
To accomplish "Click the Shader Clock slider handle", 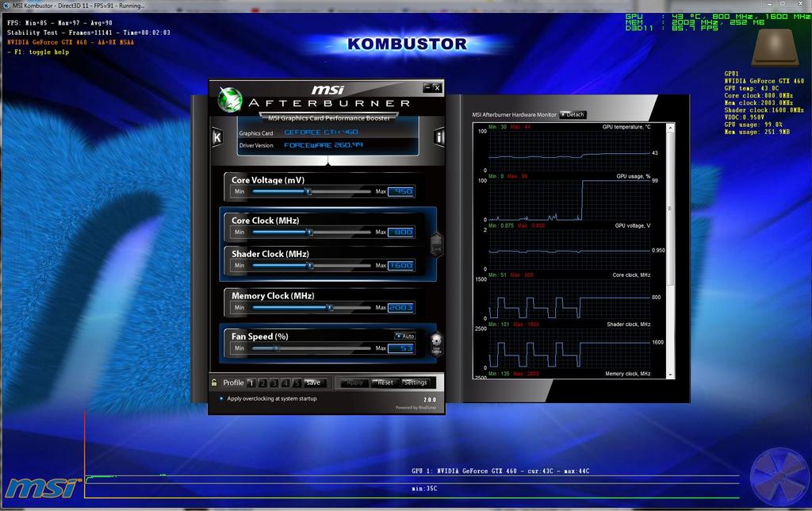I will 310,265.
